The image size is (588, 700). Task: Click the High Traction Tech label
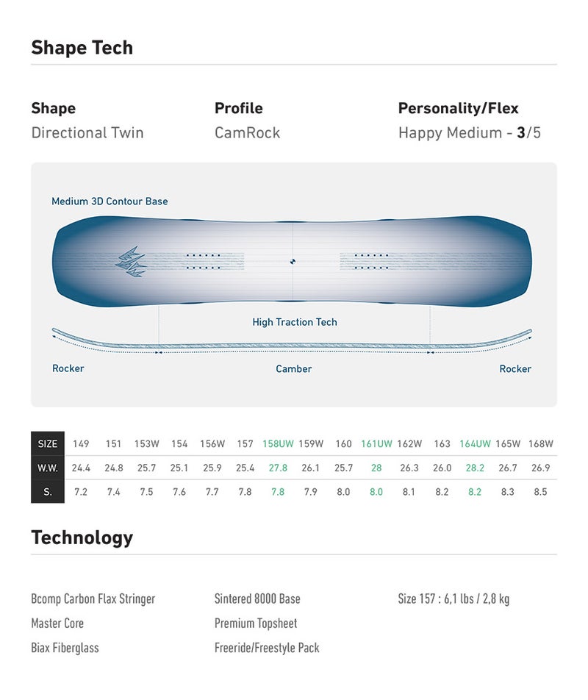295,322
